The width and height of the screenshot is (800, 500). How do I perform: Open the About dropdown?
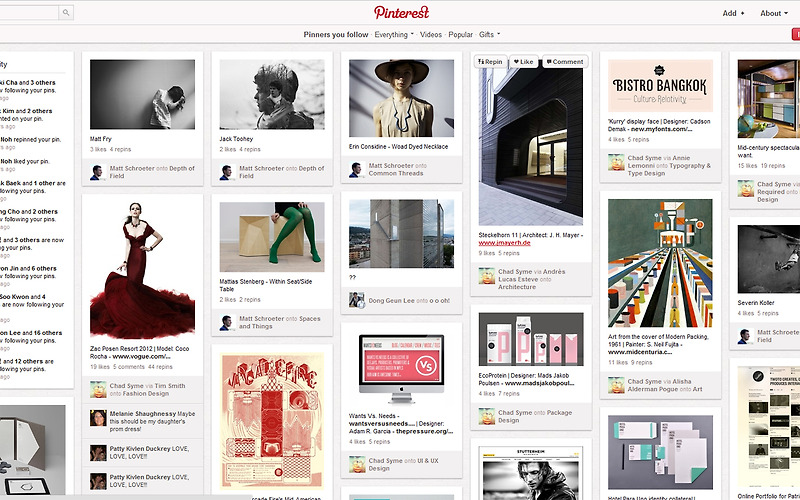774,13
